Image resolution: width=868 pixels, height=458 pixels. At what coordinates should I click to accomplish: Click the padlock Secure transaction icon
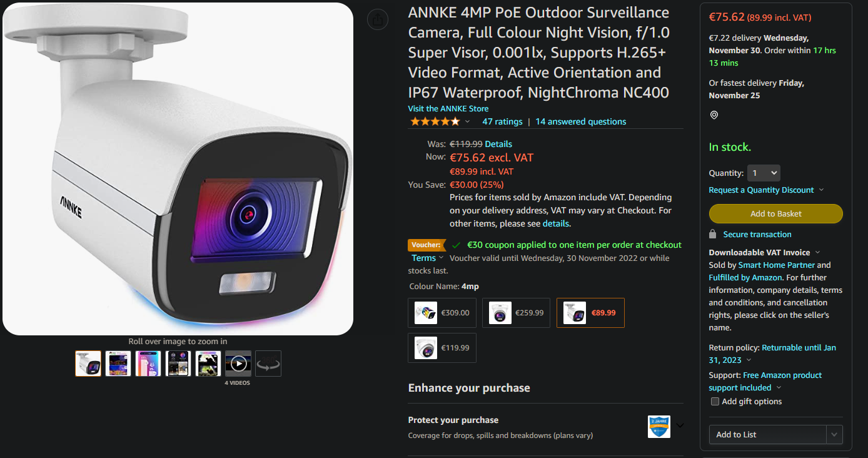coord(712,234)
